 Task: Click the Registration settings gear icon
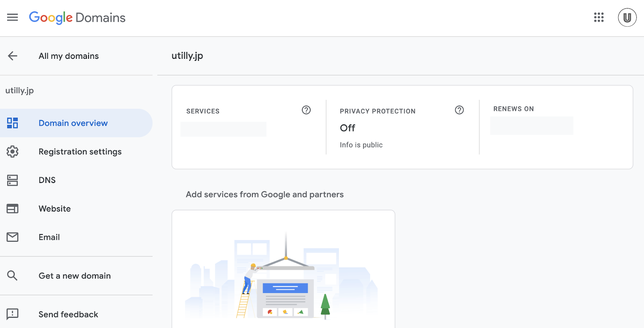click(12, 152)
